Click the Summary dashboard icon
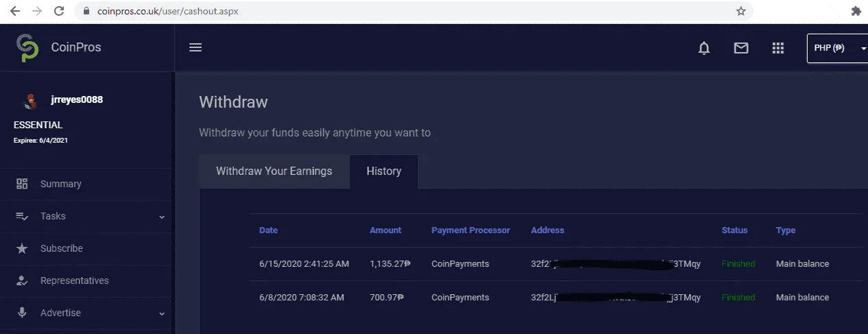Viewport: 868px width, 334px height. 22,184
